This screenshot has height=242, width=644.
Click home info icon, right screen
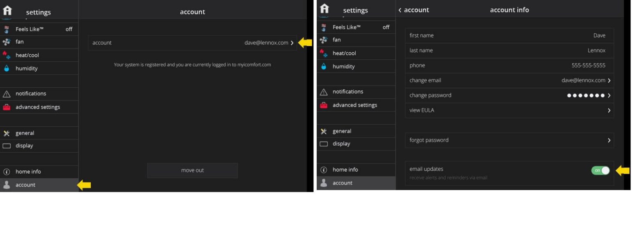(324, 170)
